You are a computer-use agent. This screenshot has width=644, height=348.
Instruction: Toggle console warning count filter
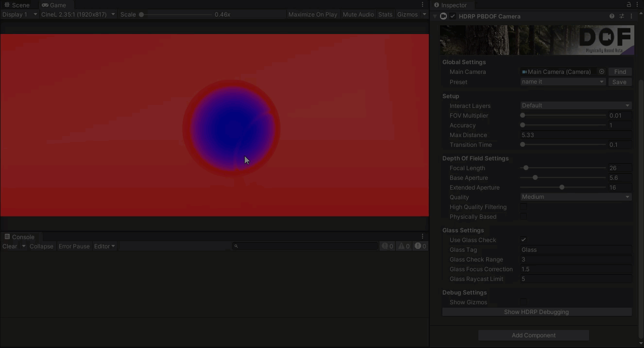pos(404,246)
